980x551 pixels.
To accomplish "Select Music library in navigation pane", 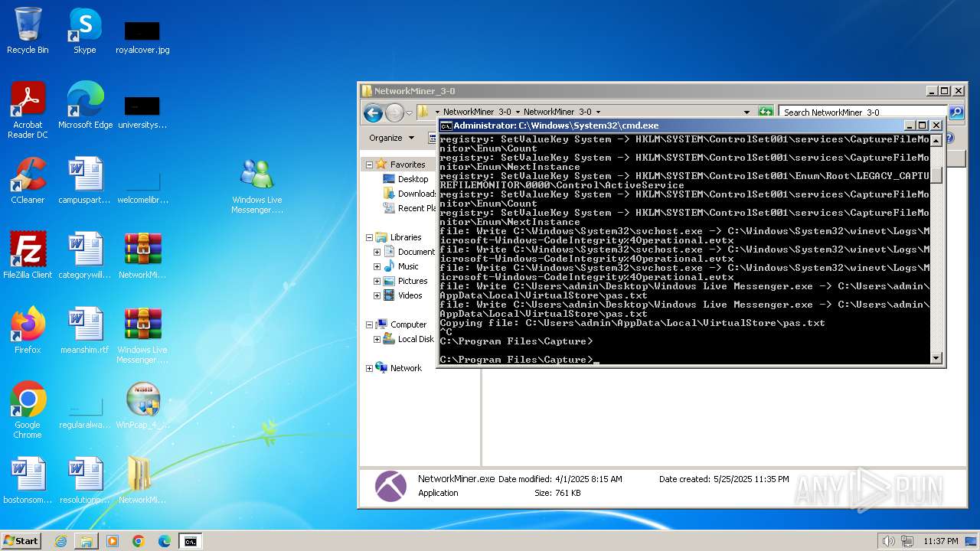I will coord(401,266).
